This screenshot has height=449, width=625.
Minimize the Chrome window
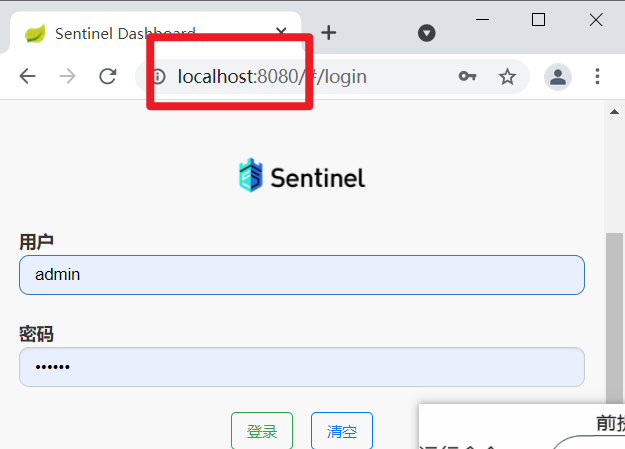click(482, 19)
